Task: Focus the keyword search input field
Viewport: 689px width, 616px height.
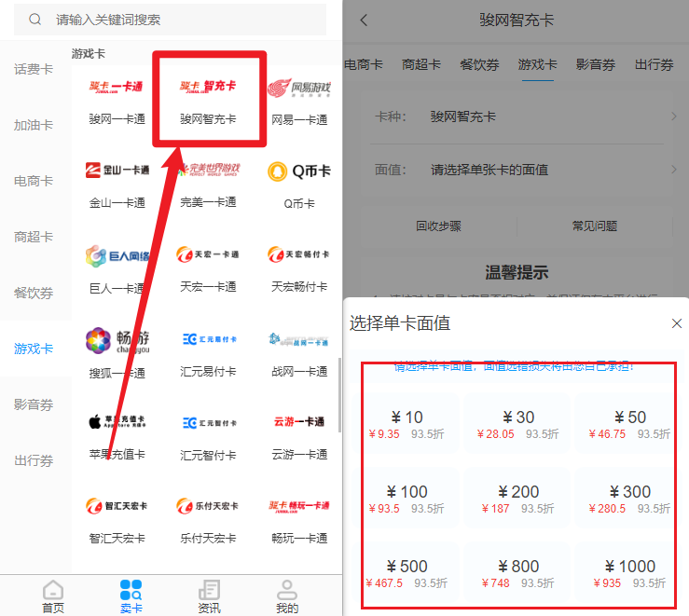Action: click(170, 20)
